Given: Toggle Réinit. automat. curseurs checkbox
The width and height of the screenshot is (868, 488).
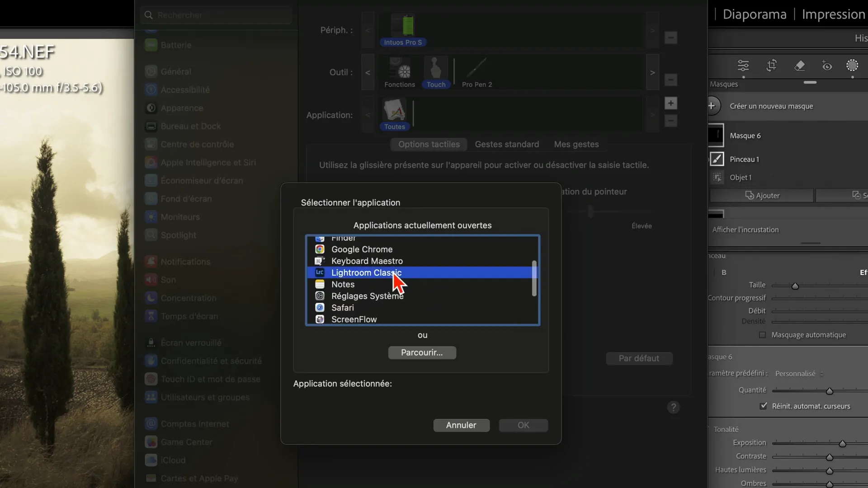Looking at the screenshot, I should (764, 406).
